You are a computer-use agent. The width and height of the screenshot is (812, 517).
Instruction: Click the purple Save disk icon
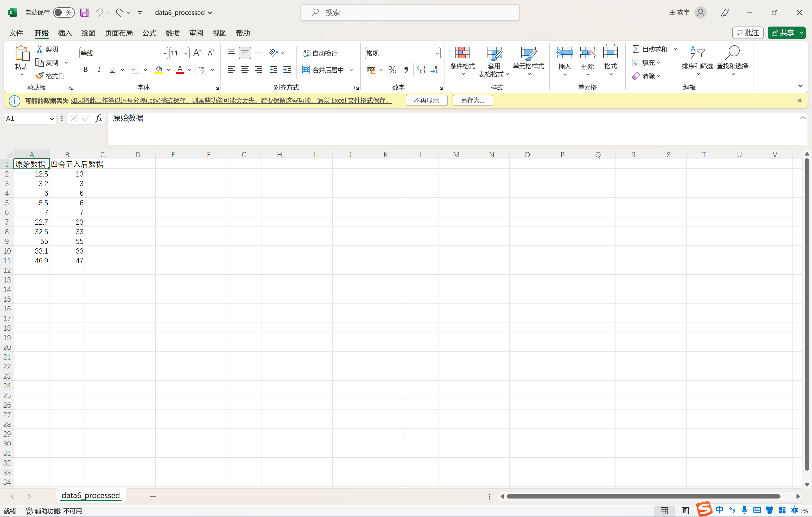(x=84, y=12)
